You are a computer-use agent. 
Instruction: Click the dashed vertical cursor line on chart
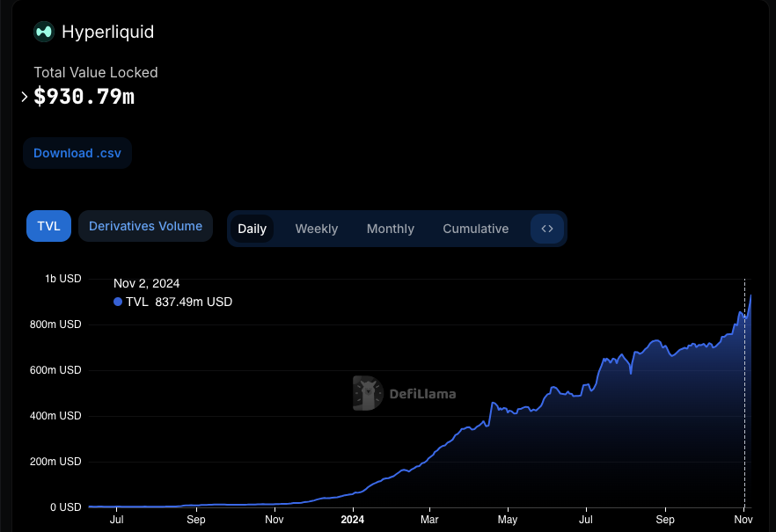[744, 393]
